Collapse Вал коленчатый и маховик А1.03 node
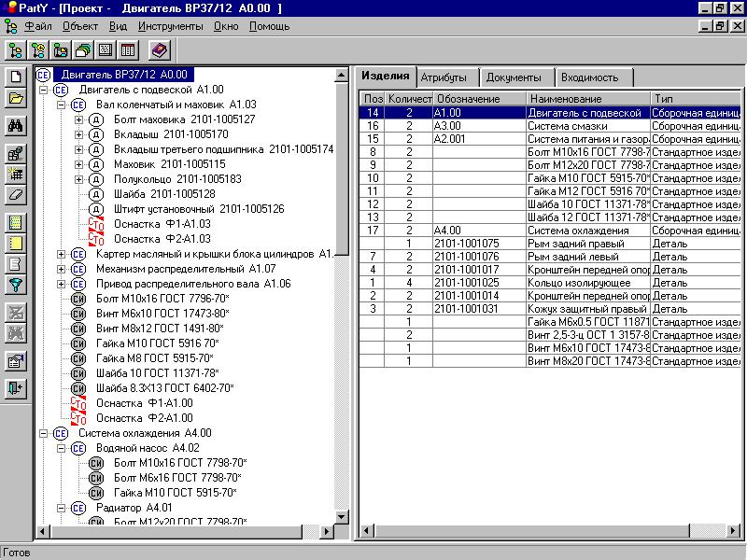Image resolution: width=747 pixels, height=560 pixels. coord(61,105)
